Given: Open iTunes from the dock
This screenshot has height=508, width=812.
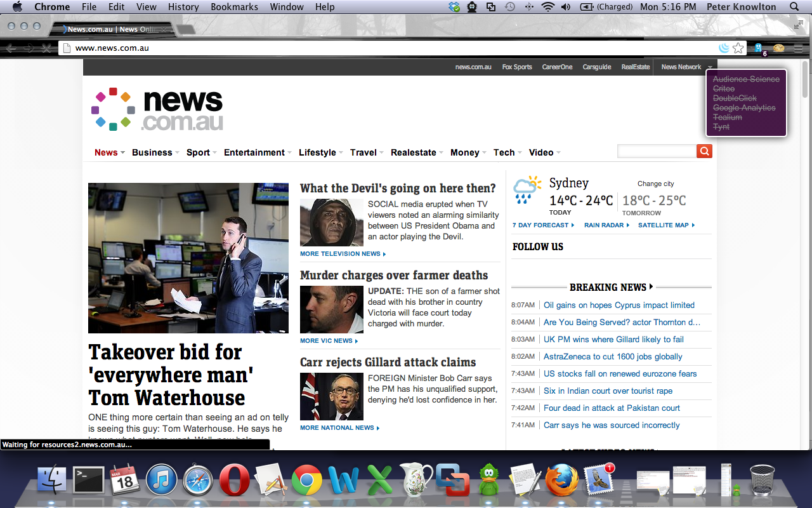Looking at the screenshot, I should click(x=161, y=480).
